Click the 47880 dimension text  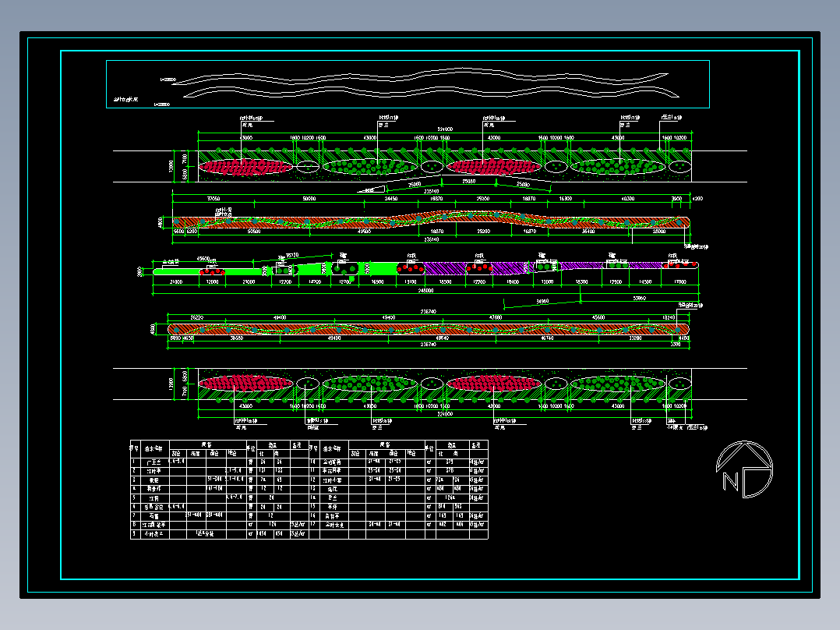click(x=496, y=317)
